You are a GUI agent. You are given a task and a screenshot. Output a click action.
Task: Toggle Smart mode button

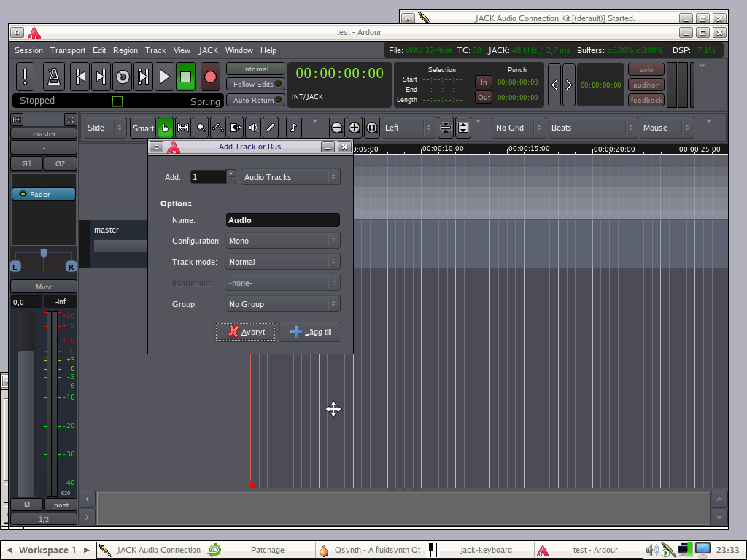click(x=143, y=128)
